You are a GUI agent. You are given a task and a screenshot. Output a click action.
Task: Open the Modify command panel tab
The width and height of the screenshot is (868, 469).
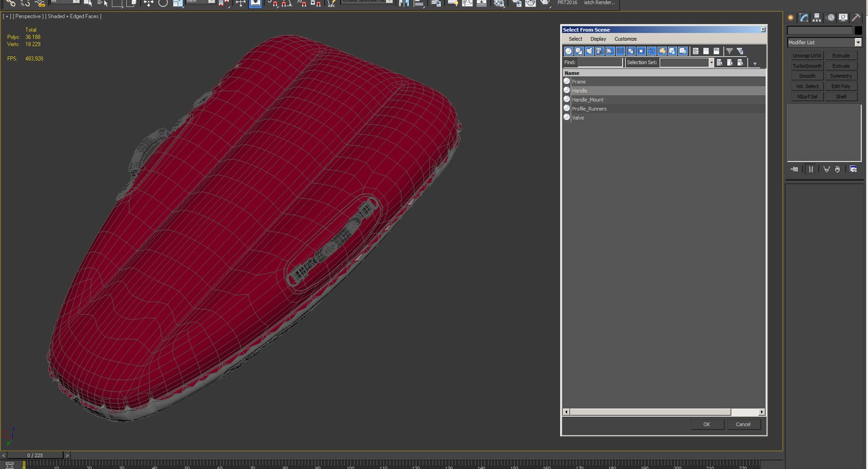(x=803, y=18)
